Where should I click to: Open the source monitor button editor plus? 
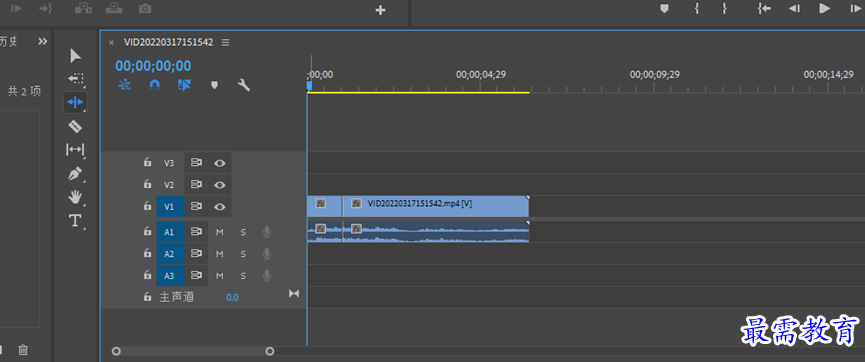tap(380, 10)
